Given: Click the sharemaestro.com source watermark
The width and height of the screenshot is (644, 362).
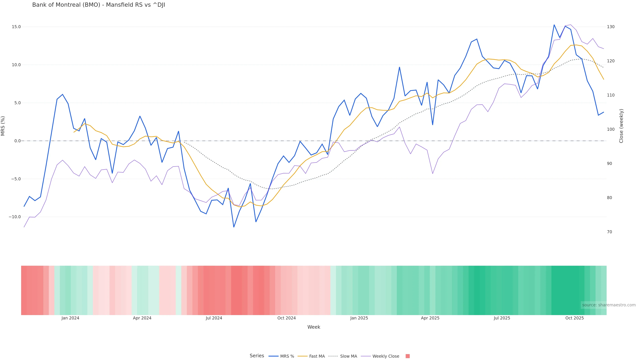Looking at the screenshot, I should (608, 305).
